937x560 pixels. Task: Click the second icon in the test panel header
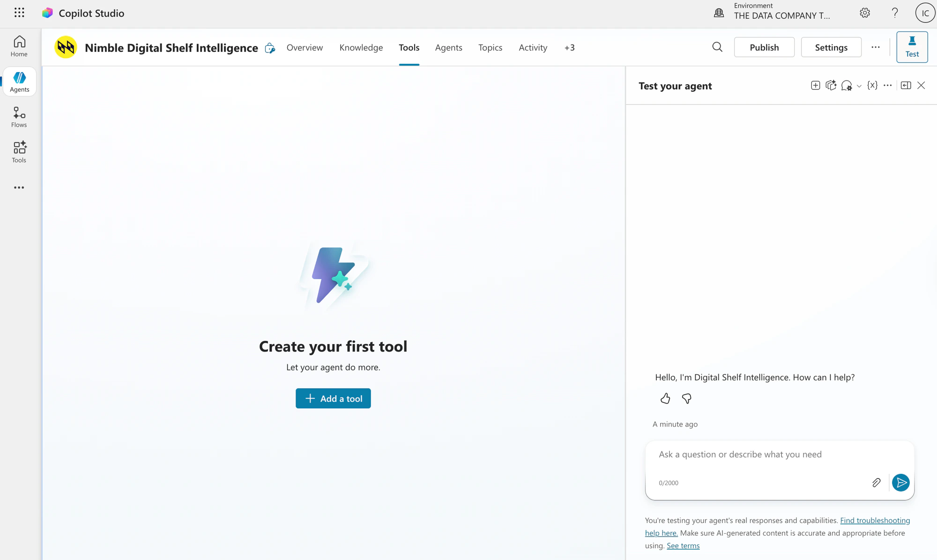point(831,85)
